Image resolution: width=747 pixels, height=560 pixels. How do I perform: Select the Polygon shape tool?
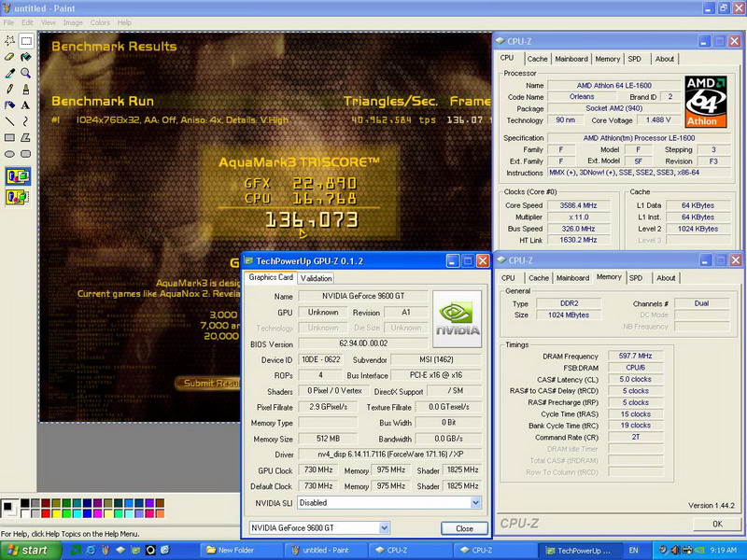click(x=26, y=137)
